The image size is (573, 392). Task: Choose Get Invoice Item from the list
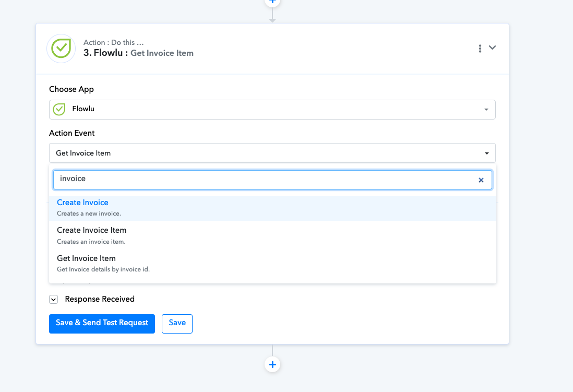click(272, 264)
